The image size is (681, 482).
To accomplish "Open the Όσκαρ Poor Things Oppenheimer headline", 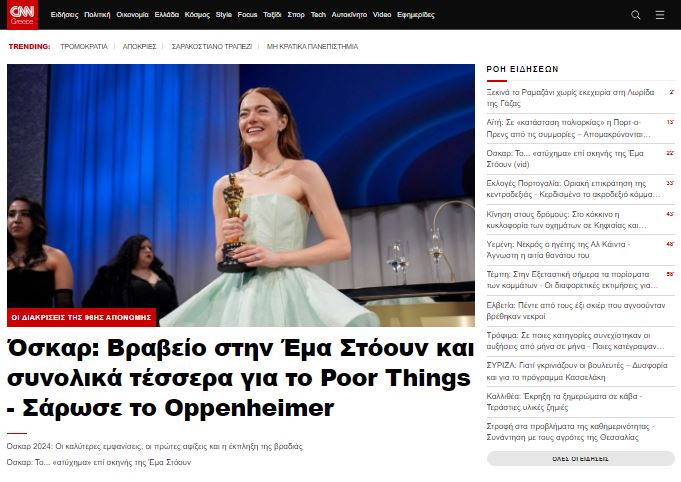I will (x=241, y=378).
